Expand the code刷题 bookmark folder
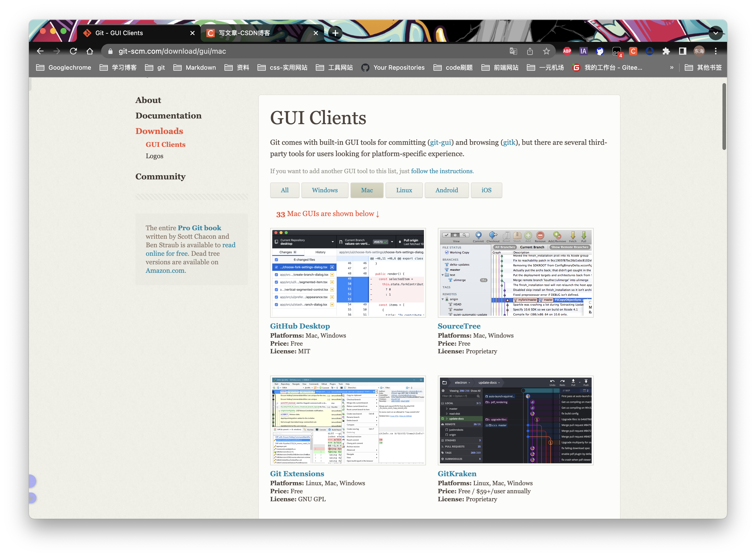Image resolution: width=756 pixels, height=557 pixels. click(453, 68)
